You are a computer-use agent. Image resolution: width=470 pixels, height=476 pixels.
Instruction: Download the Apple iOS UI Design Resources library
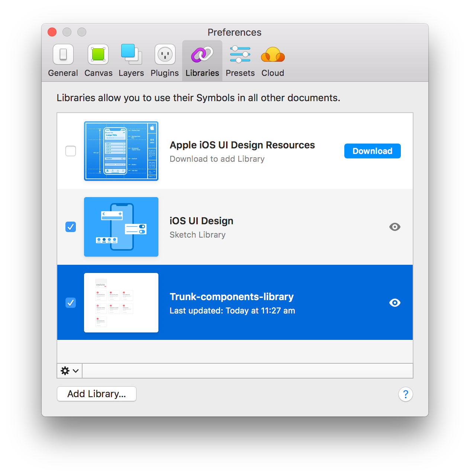(372, 151)
